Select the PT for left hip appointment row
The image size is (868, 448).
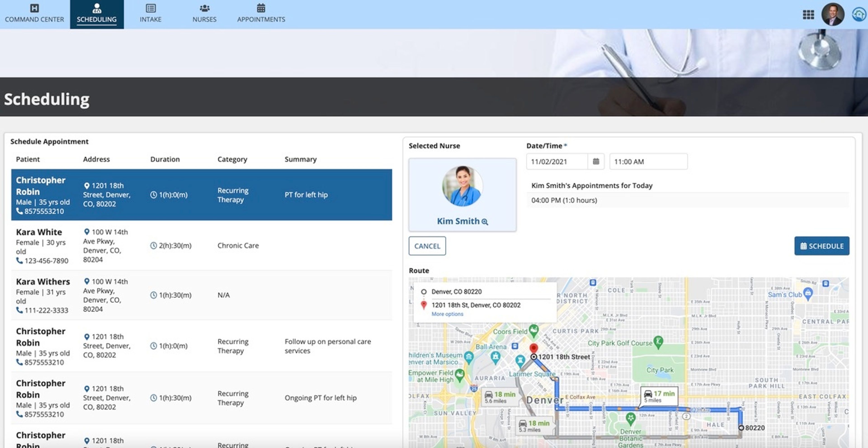coord(201,195)
